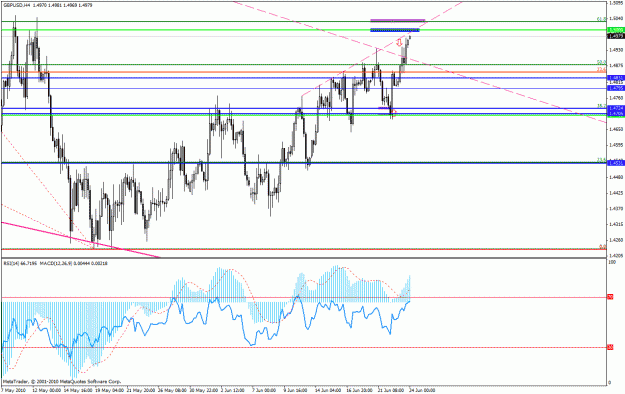The width and height of the screenshot is (625, 394).
Task: Click the 0 value on indicator scale
Action: coord(609,383)
